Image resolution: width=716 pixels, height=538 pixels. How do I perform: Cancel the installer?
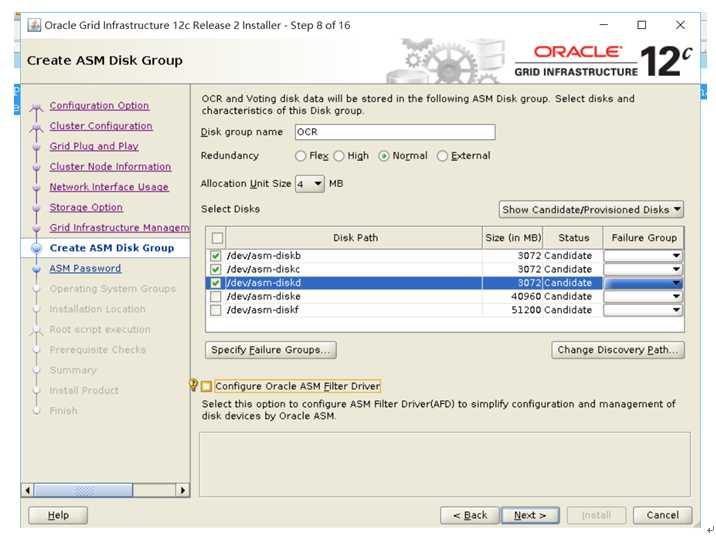(x=663, y=515)
